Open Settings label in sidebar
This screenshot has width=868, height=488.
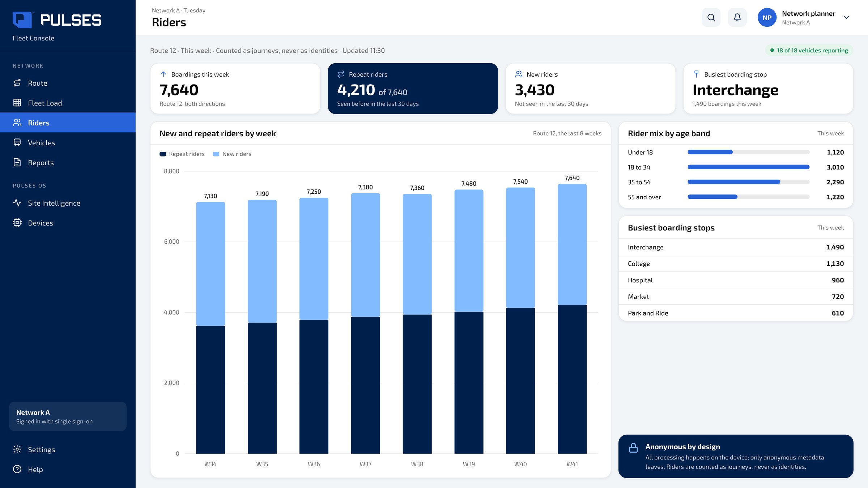[42, 449]
